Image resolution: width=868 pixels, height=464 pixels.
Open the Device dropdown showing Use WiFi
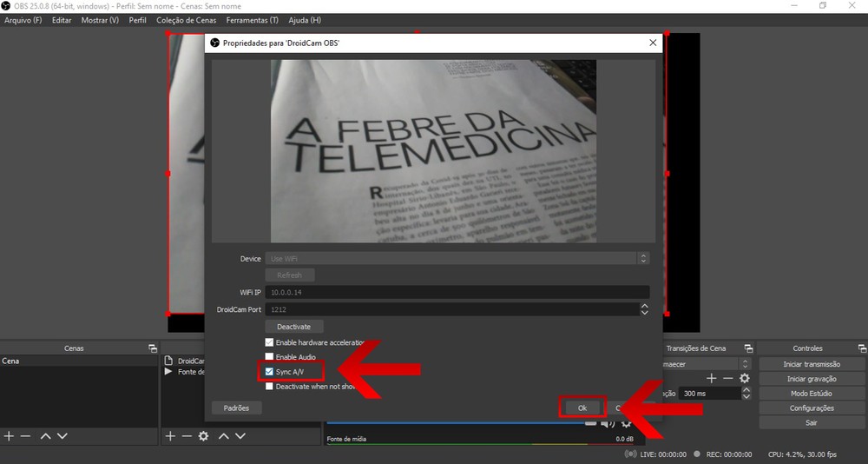click(457, 258)
